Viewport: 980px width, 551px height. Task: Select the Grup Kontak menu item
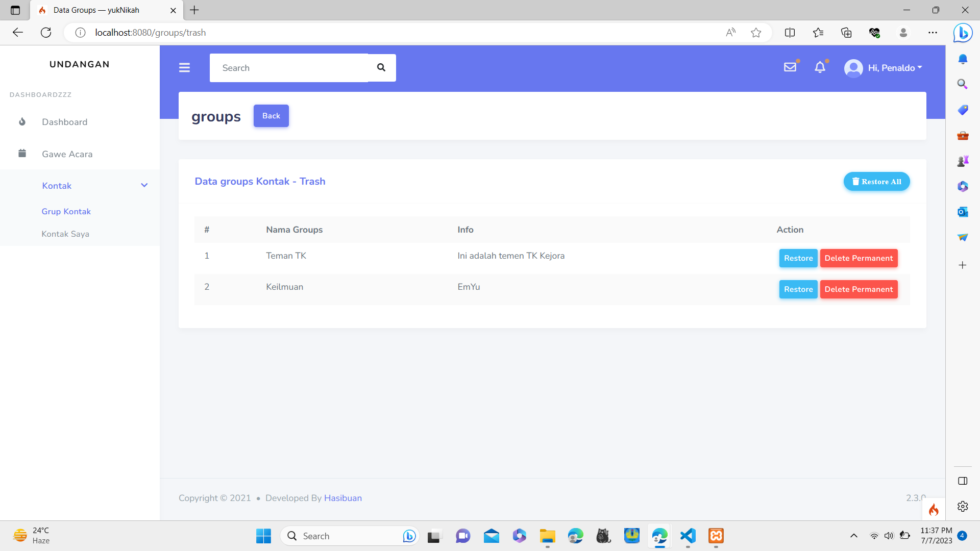(66, 211)
